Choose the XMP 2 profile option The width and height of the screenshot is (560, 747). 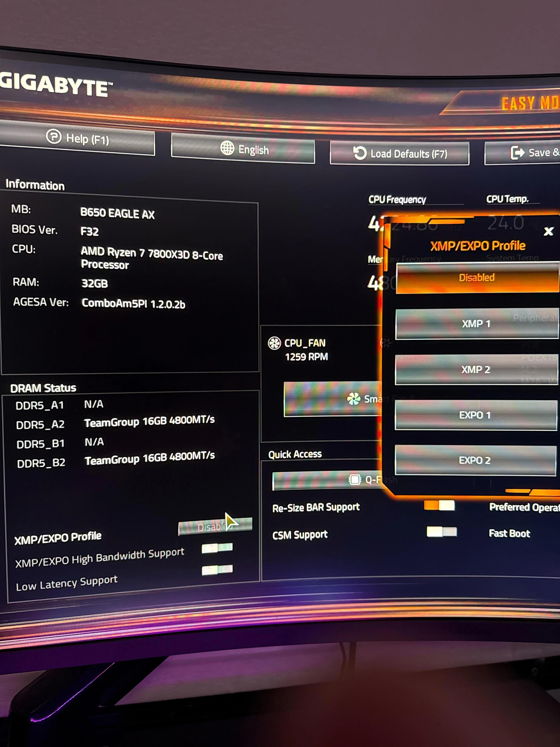pyautogui.click(x=476, y=369)
